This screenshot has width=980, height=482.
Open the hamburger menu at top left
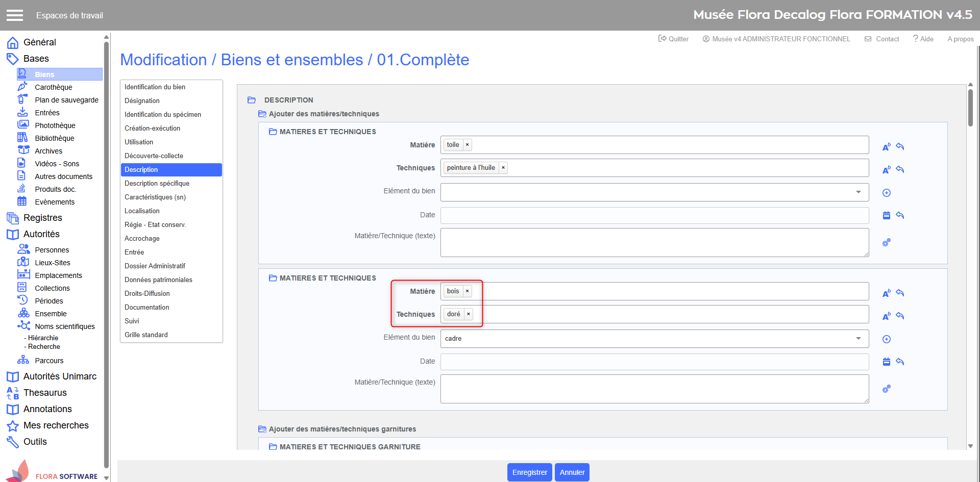[x=15, y=15]
